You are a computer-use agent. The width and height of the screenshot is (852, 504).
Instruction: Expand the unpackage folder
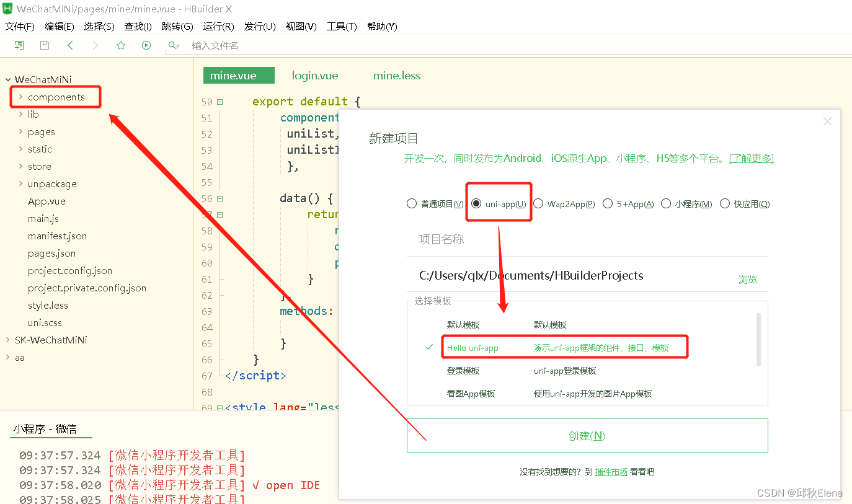[20, 184]
